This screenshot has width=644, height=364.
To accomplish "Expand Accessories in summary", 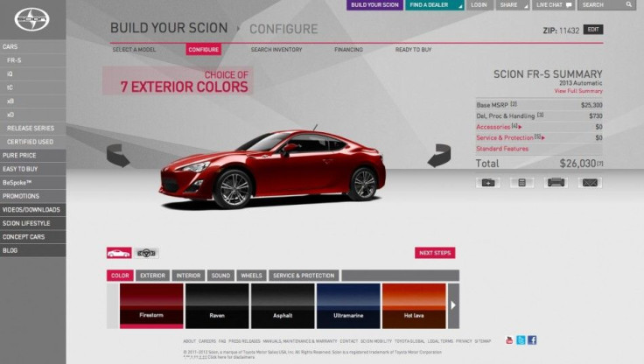I will click(499, 127).
